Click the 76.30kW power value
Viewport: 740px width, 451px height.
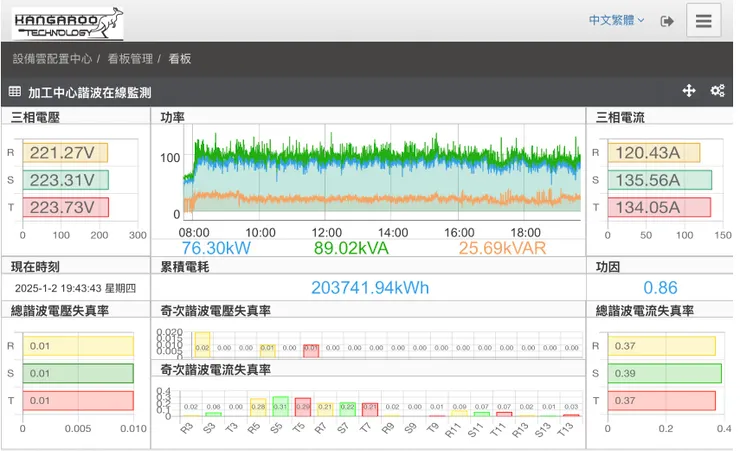point(216,248)
